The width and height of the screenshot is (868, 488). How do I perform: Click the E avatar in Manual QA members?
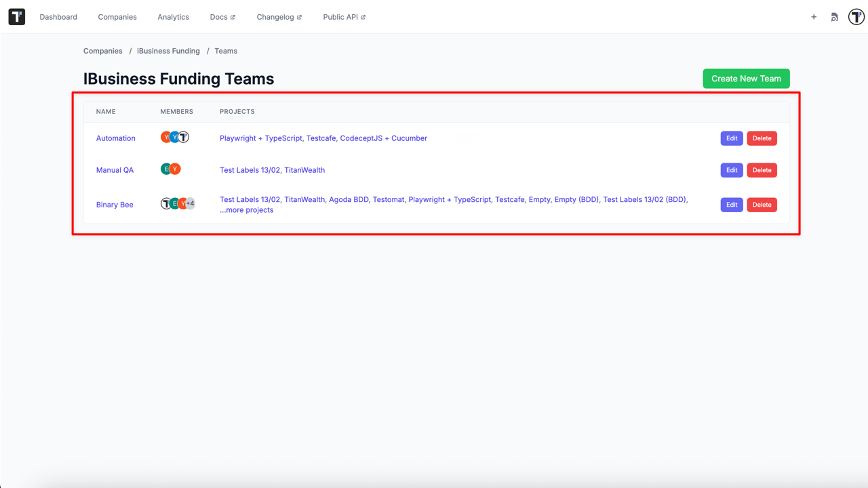click(165, 168)
